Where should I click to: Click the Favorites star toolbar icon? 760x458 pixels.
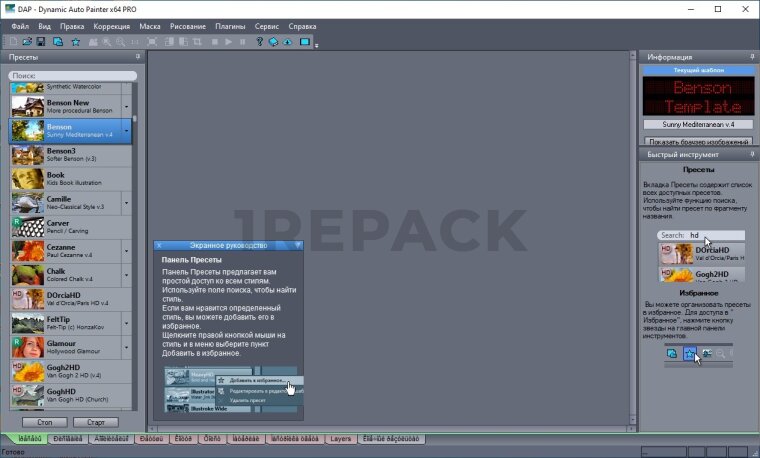tap(75, 42)
